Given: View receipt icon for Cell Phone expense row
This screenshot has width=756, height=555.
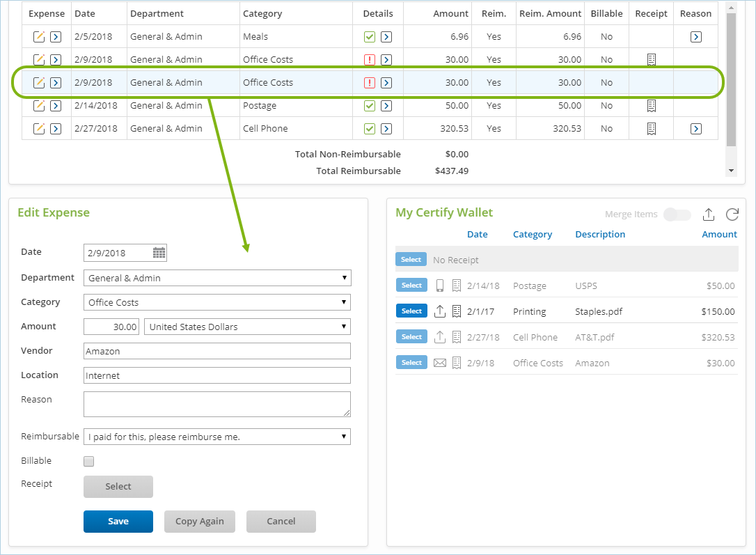Looking at the screenshot, I should (652, 129).
